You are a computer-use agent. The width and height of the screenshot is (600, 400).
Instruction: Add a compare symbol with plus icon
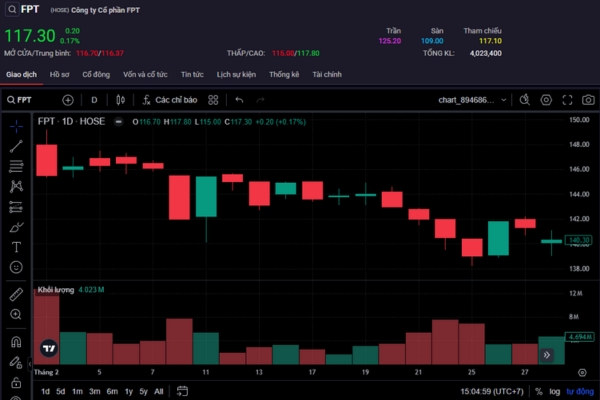tap(68, 100)
